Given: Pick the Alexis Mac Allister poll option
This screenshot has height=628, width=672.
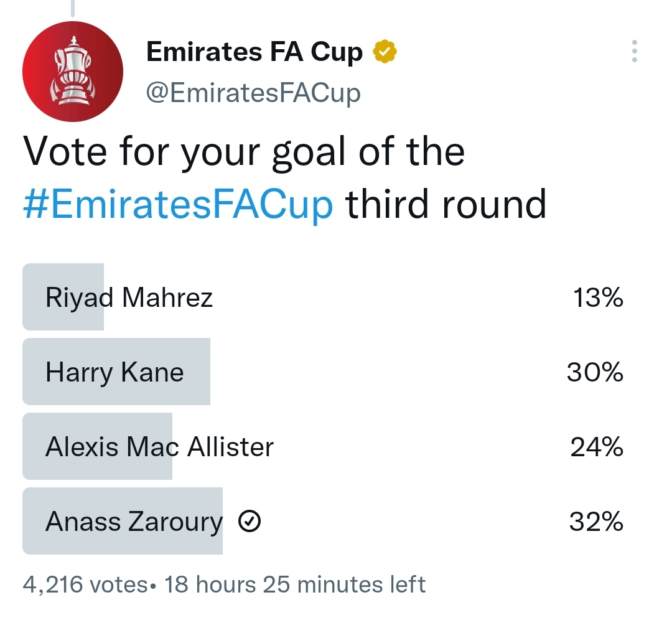Looking at the screenshot, I should (x=159, y=447).
